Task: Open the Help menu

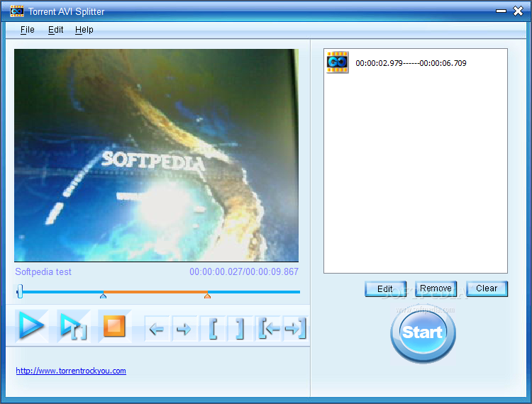Action: tap(84, 30)
